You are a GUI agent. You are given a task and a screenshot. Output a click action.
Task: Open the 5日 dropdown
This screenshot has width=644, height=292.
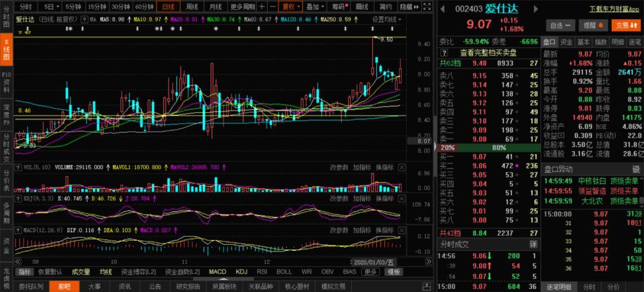pos(51,7)
